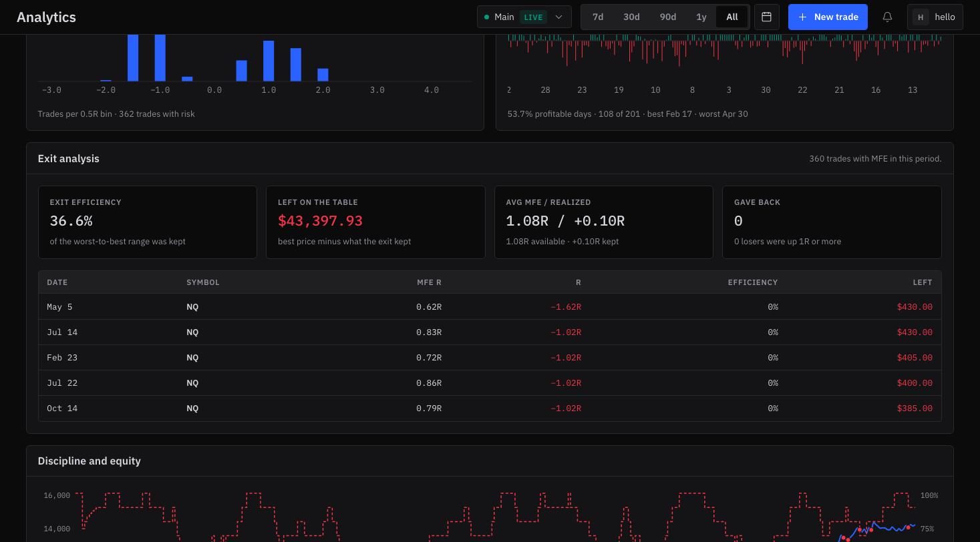
Task: Expand the Main account dropdown
Action: point(524,17)
